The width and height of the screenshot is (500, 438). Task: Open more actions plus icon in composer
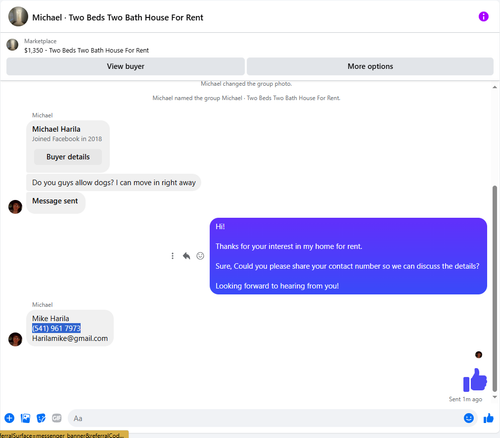(9, 418)
